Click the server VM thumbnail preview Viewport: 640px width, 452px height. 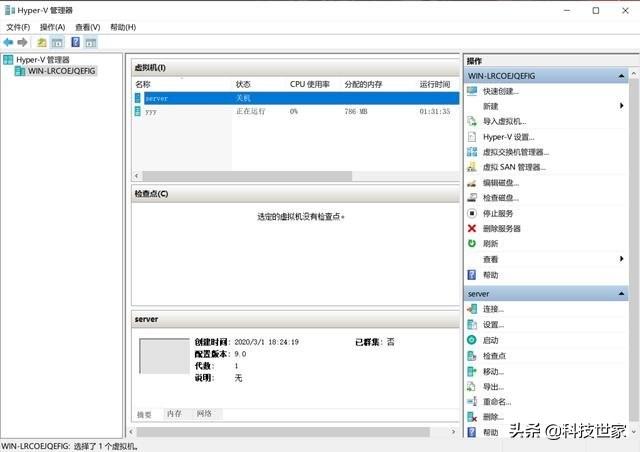click(164, 356)
